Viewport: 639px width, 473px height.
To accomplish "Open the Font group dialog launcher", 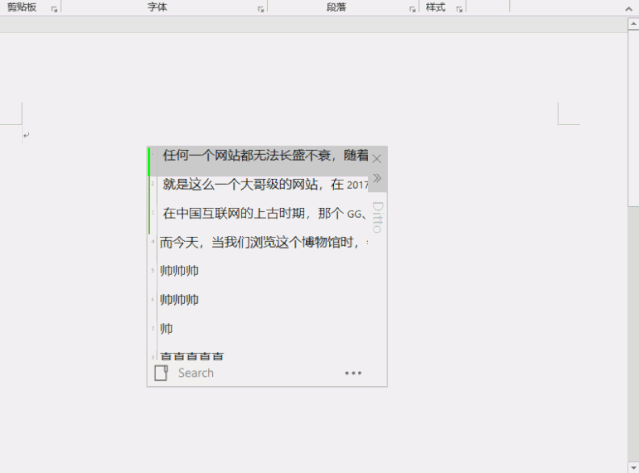I will coord(261,9).
